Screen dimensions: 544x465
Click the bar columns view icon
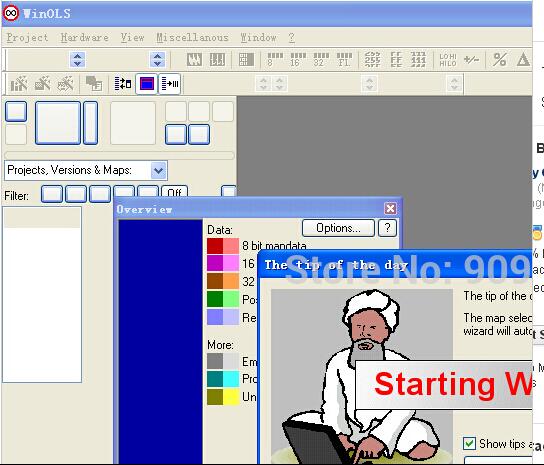218,60
